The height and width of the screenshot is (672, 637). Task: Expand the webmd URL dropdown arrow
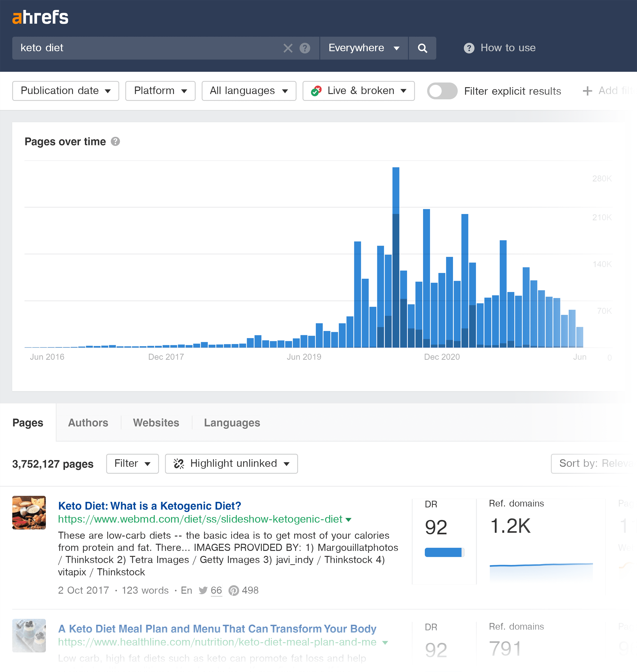click(x=348, y=520)
